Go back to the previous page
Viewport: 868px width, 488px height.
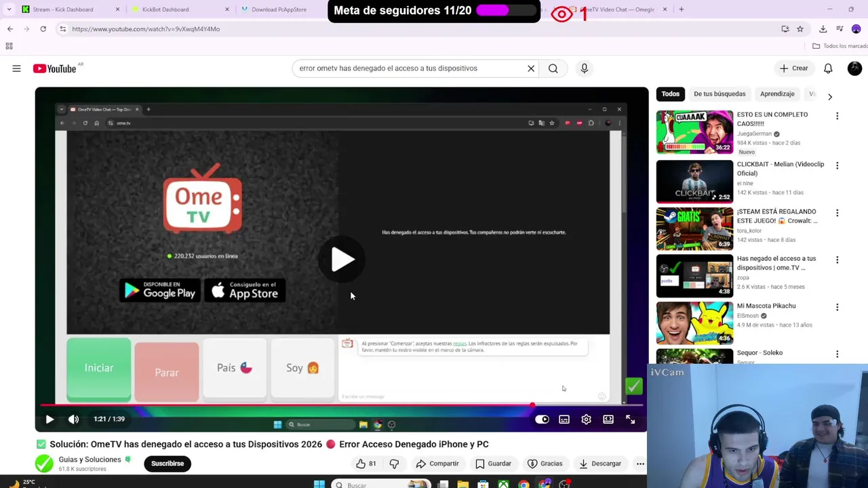coord(10,29)
